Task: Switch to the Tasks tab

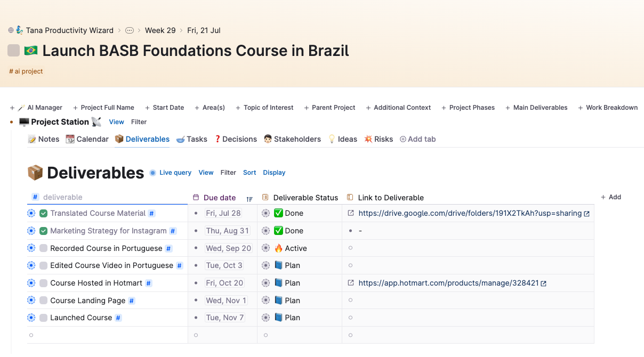Action: point(191,139)
